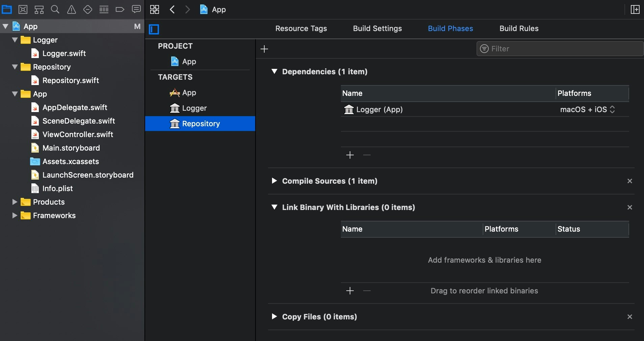Add a new build phase
Image resolution: width=644 pixels, height=341 pixels.
tap(264, 49)
